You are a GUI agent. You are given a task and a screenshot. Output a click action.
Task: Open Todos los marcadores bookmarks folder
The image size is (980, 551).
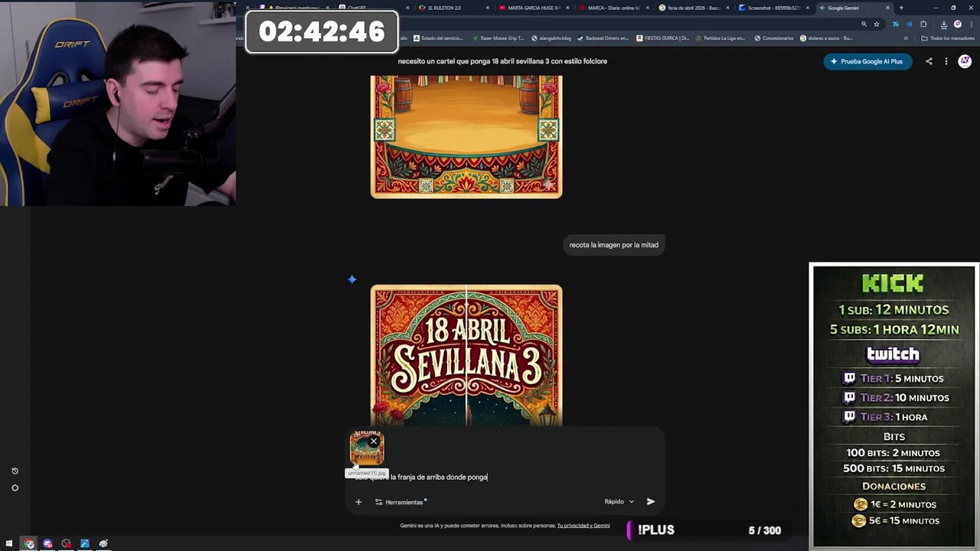948,38
